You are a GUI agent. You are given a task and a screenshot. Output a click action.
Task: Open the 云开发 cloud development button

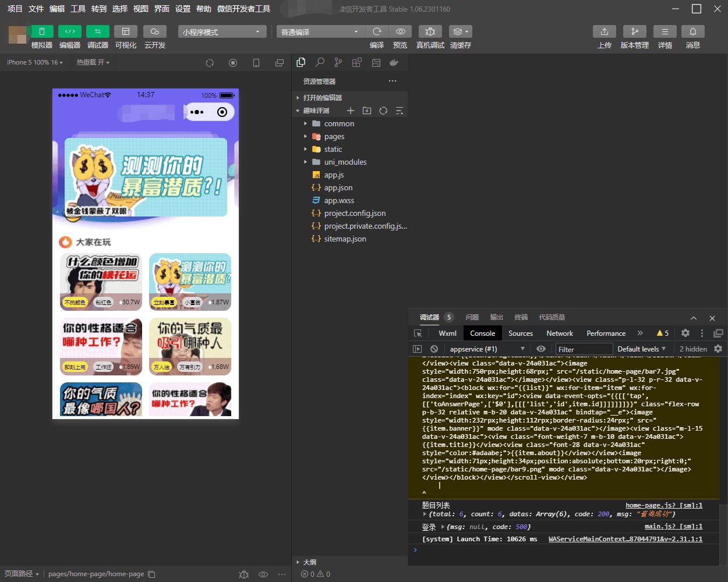(x=155, y=31)
